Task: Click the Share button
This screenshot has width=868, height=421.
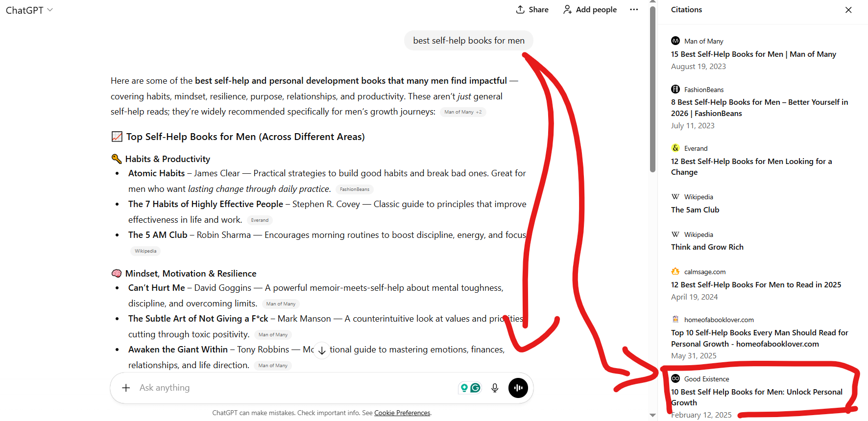Action: click(532, 10)
